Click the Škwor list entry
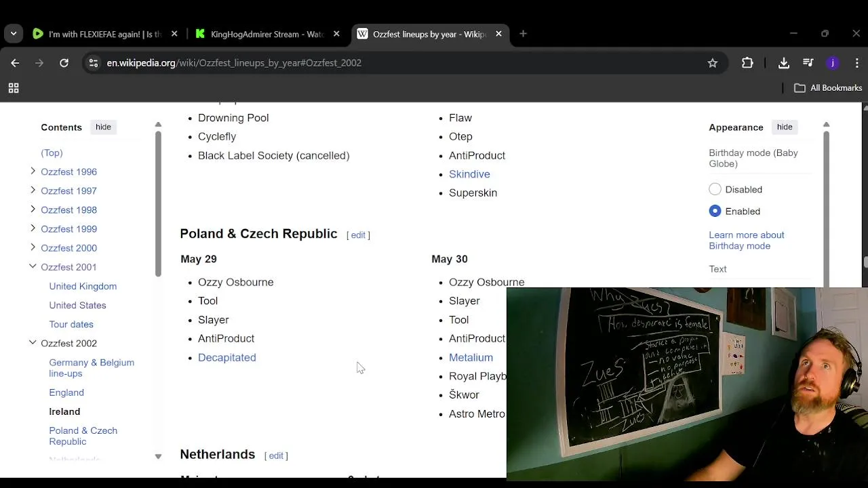This screenshot has width=868, height=488. click(x=464, y=394)
